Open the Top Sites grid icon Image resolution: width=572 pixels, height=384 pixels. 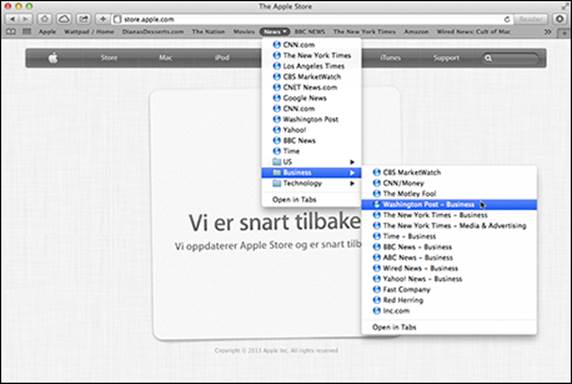(x=27, y=32)
